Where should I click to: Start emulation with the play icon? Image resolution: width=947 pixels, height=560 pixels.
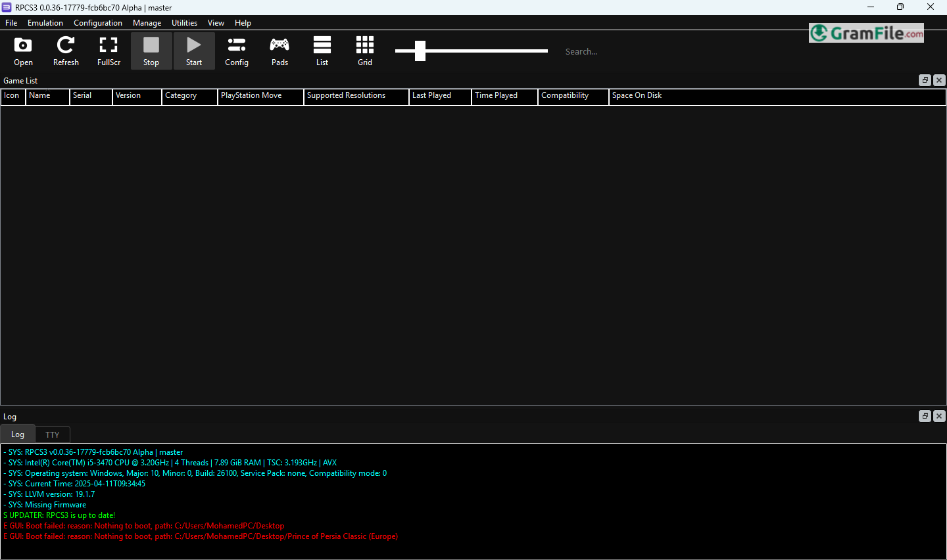point(194,51)
